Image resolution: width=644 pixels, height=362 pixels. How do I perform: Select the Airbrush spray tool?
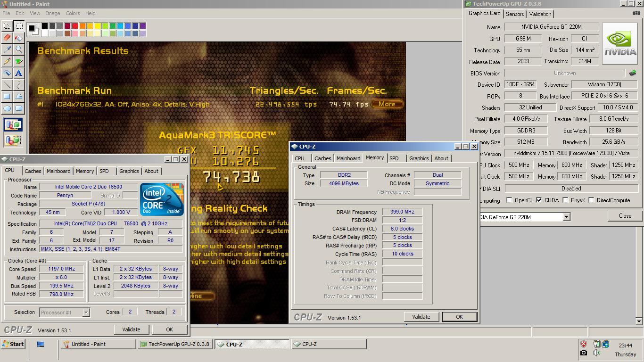7,73
